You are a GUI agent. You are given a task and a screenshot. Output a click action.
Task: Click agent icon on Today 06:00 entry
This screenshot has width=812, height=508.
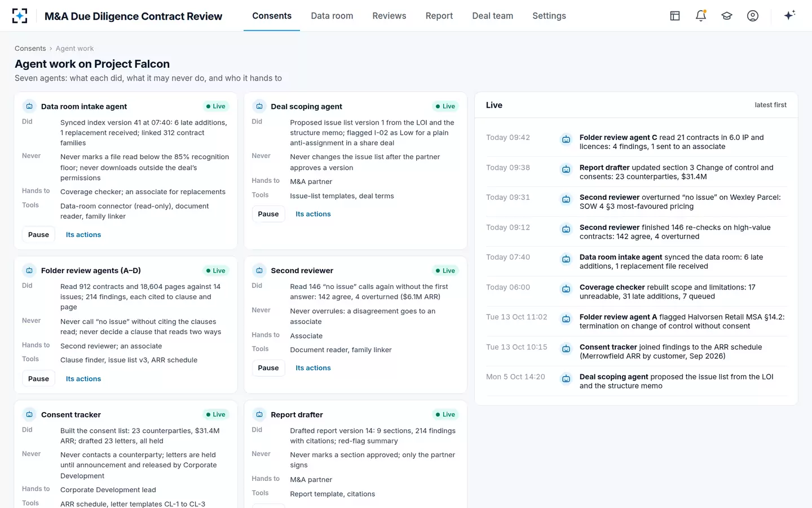pos(566,289)
